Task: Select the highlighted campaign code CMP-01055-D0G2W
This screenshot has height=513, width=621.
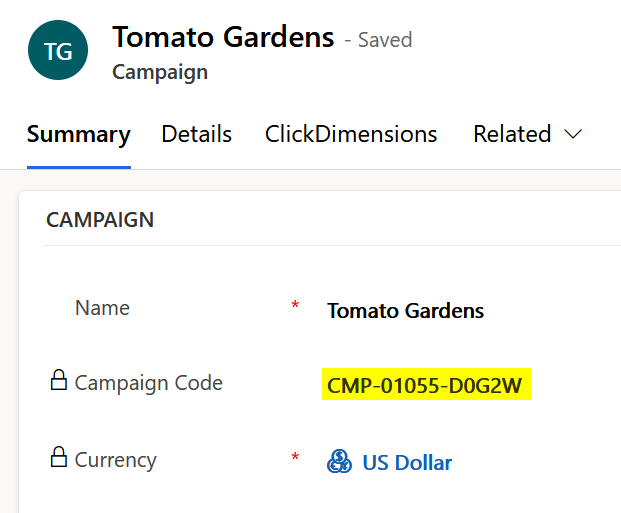Action: point(425,385)
